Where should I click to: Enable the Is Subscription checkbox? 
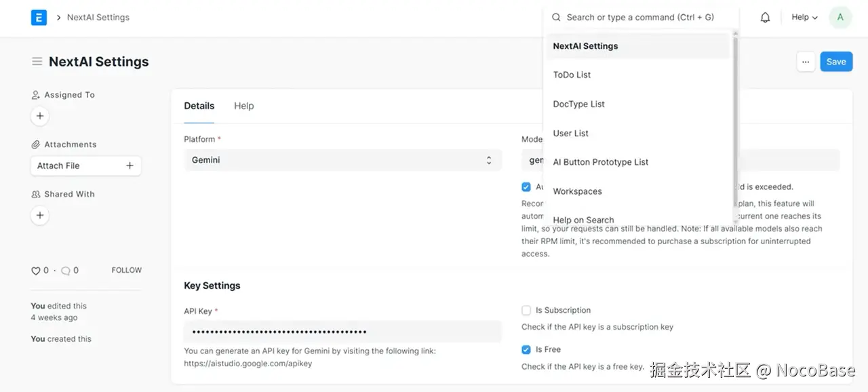coord(526,311)
